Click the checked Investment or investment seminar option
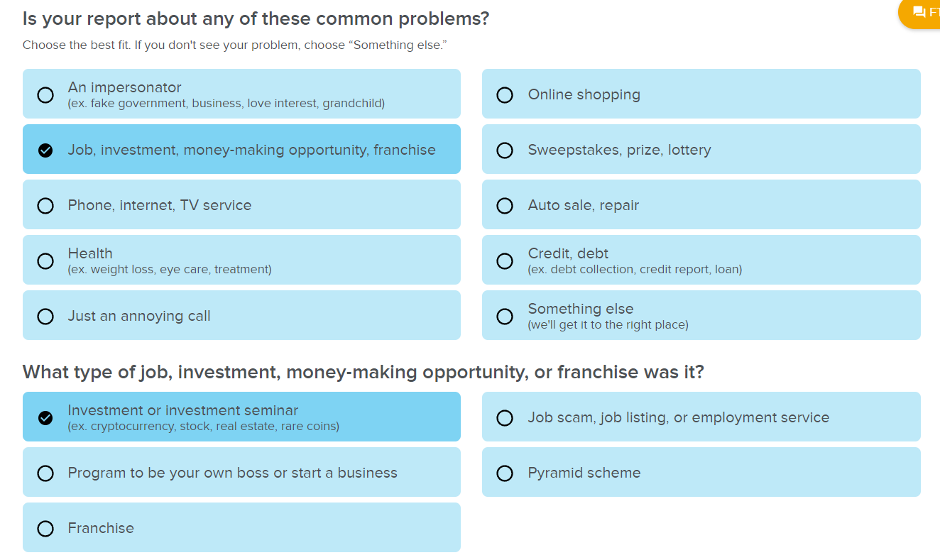 (x=241, y=417)
